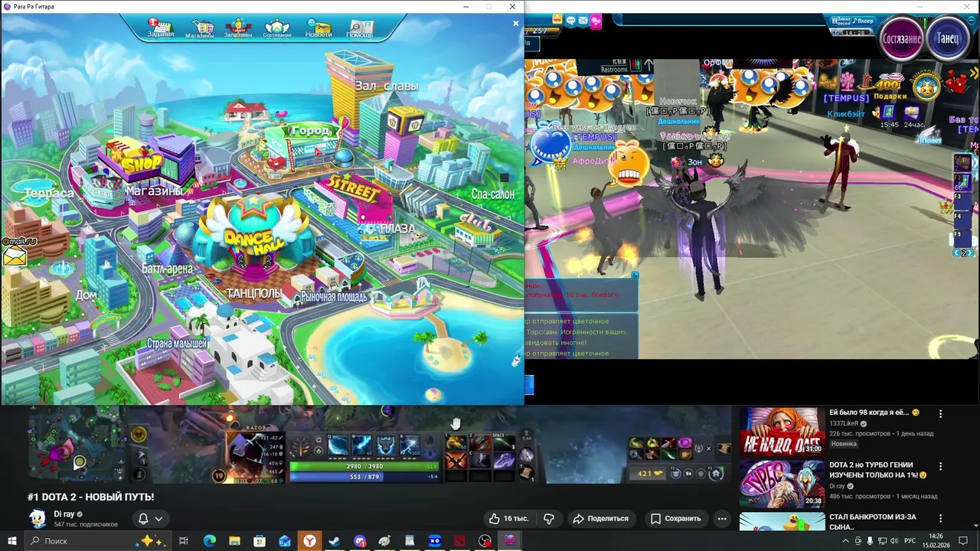The height and width of the screenshot is (551, 980).
Task: Adjust the volume speaker tray icon
Action: [893, 541]
